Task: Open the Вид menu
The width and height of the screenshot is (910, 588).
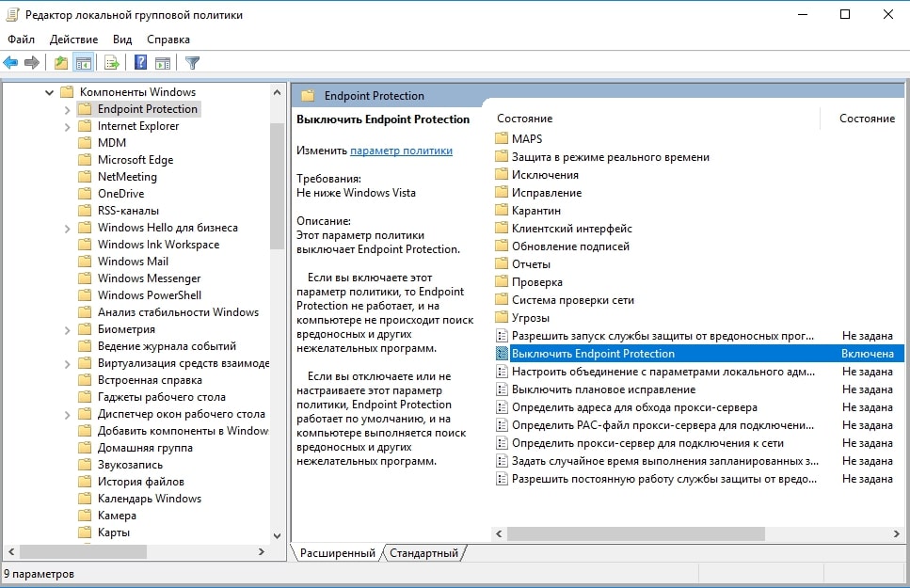Action: click(122, 40)
